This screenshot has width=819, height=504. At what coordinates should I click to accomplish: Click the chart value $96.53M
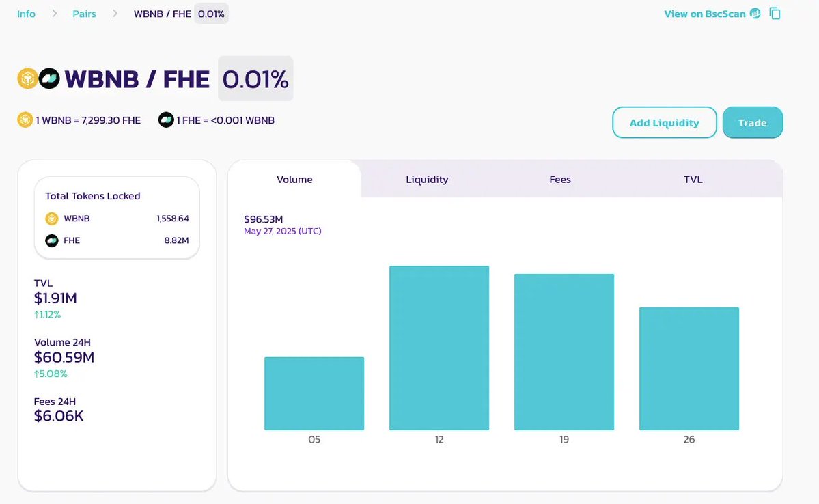pyautogui.click(x=263, y=219)
